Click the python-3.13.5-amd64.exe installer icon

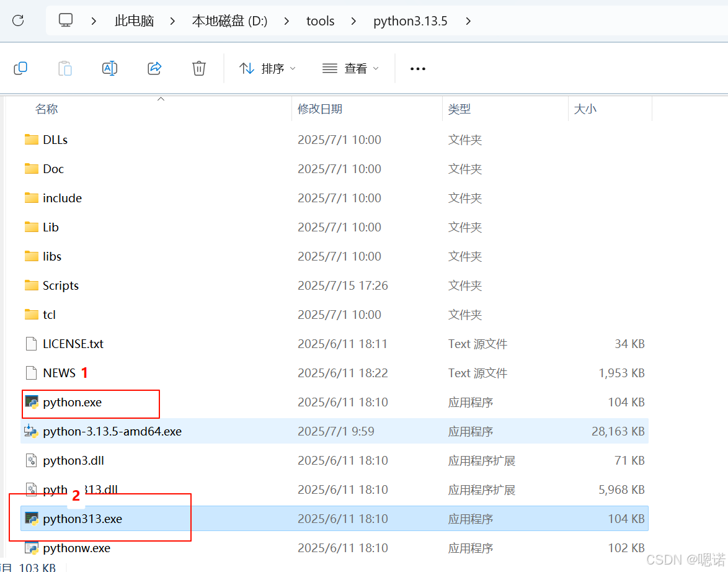tap(31, 431)
